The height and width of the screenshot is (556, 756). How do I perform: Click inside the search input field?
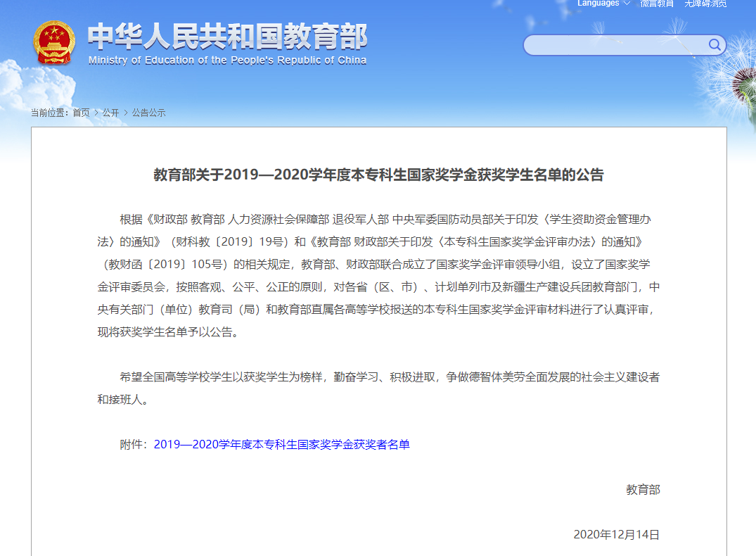615,45
